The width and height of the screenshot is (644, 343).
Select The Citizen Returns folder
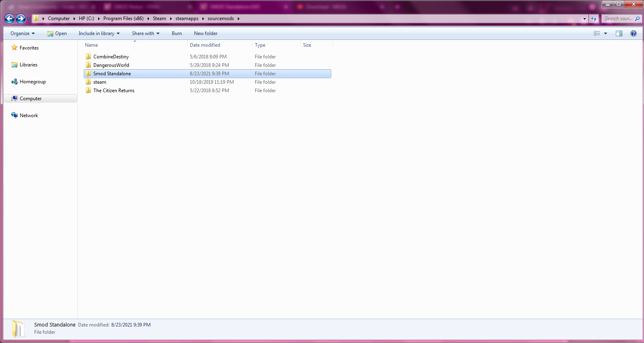coord(207,91)
